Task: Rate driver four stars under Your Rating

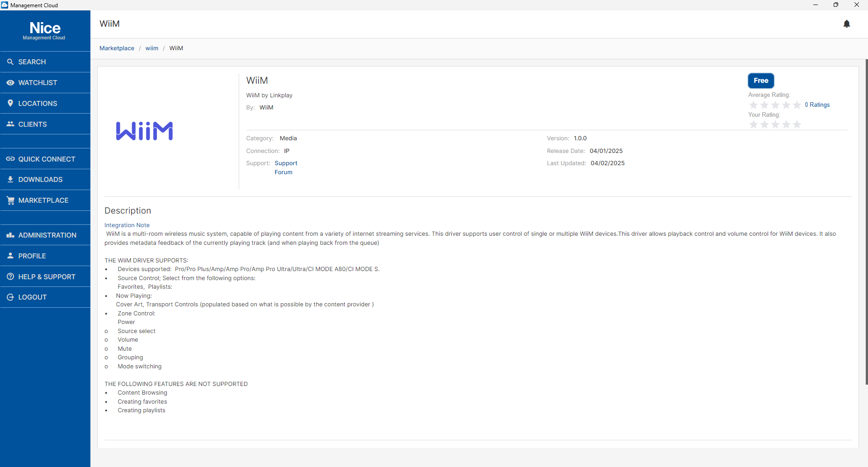Action: coord(786,124)
